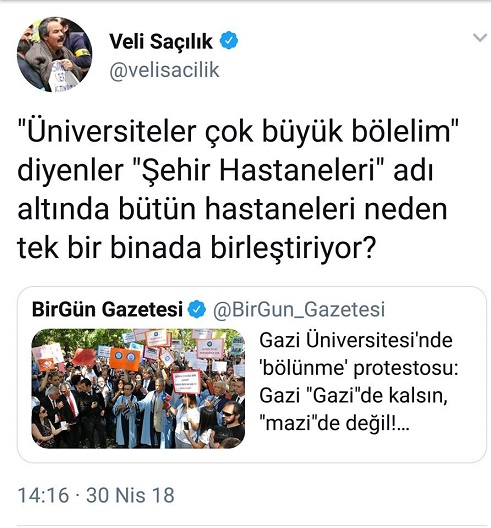Open the BirGün Gazetesi account name
Viewport: 491px width, 528px height.
tap(107, 309)
